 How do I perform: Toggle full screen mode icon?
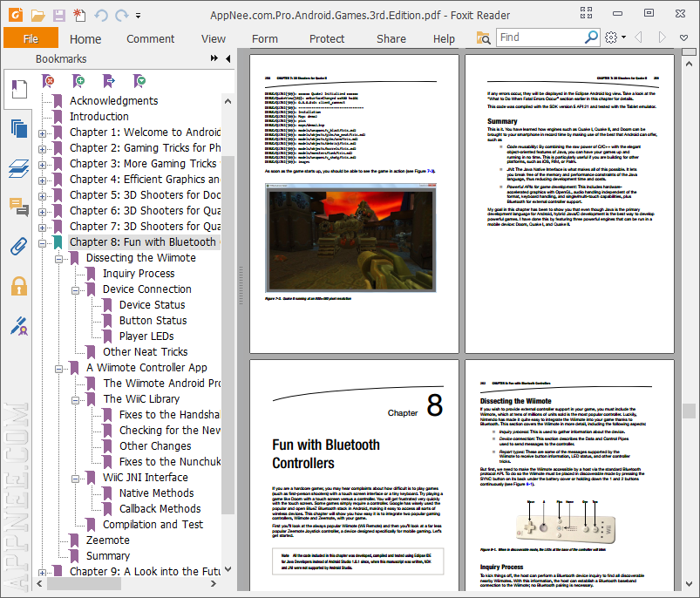(x=586, y=13)
